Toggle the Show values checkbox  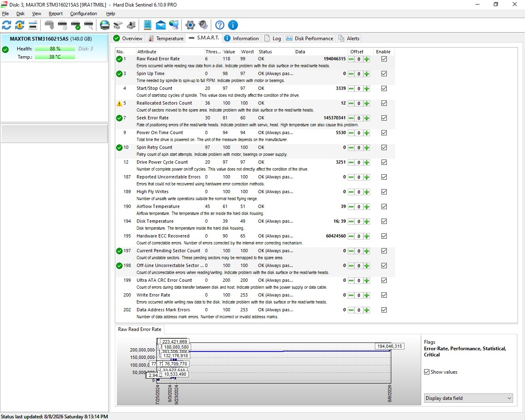pos(427,372)
